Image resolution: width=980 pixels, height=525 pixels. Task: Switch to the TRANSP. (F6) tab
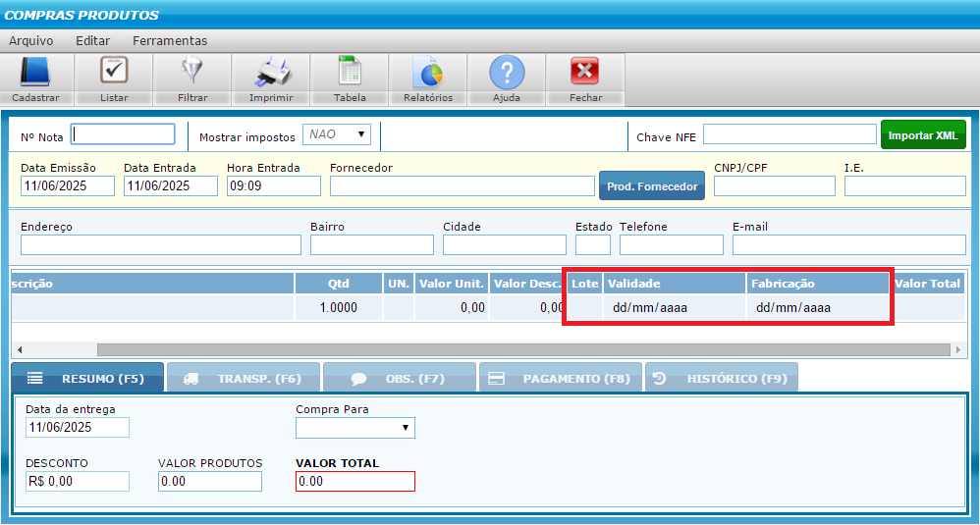pyautogui.click(x=243, y=378)
